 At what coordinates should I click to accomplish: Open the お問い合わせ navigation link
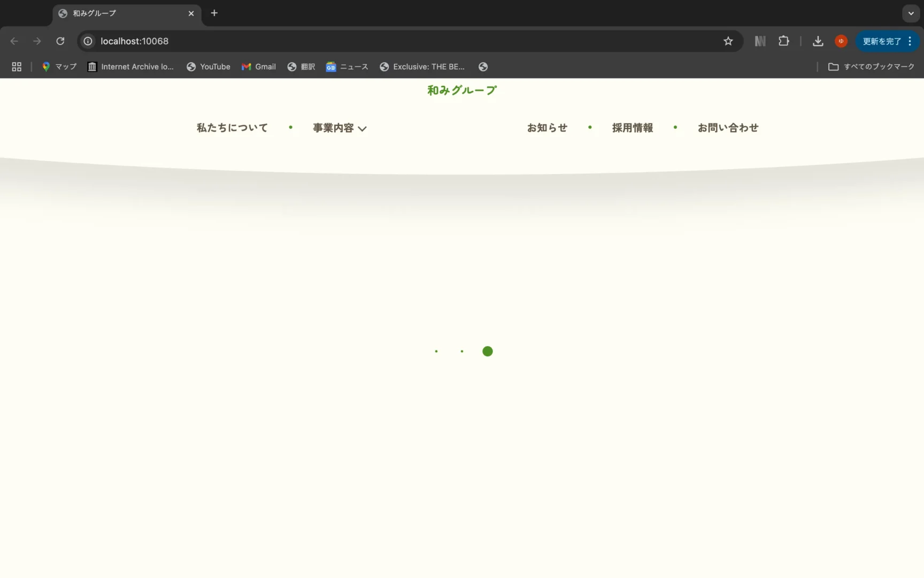coord(728,128)
